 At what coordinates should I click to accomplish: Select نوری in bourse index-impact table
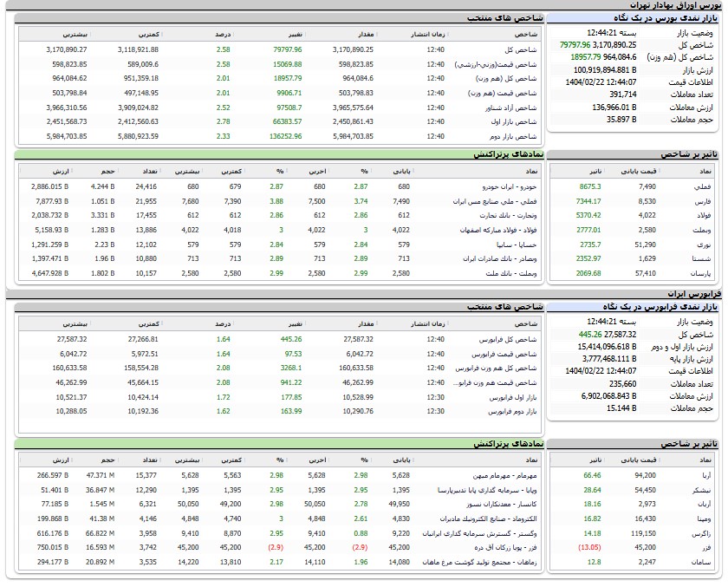click(704, 245)
